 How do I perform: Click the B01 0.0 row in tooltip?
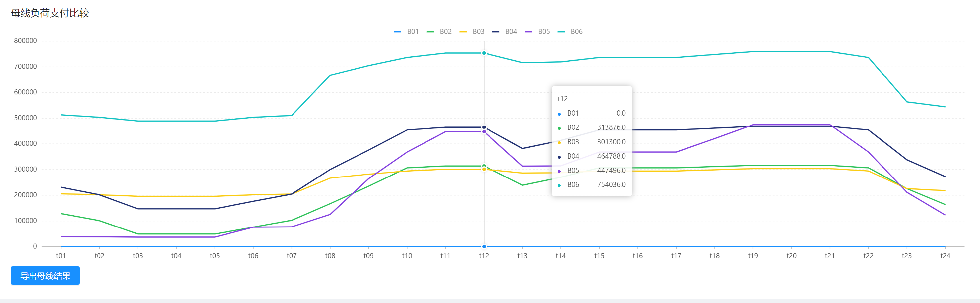click(592, 113)
